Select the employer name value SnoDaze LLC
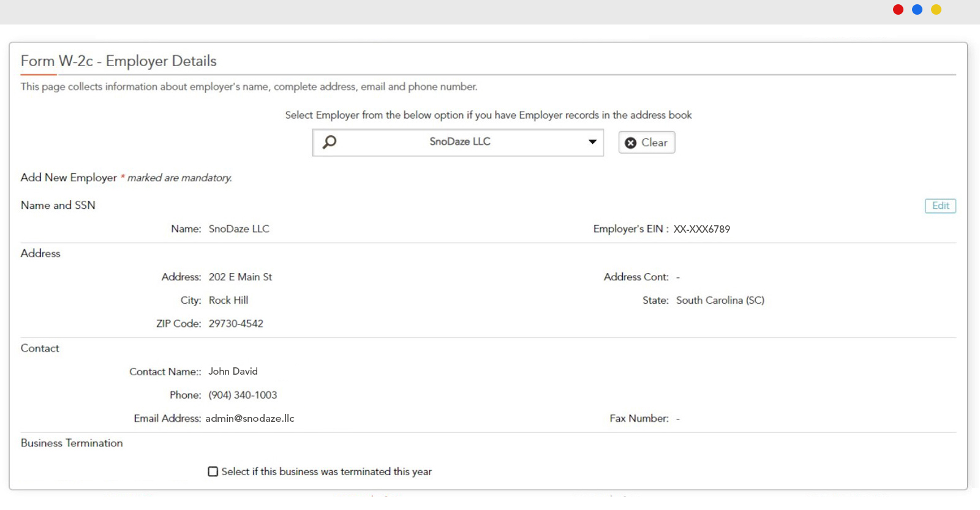Screen dimensions: 980x510 pos(239,229)
